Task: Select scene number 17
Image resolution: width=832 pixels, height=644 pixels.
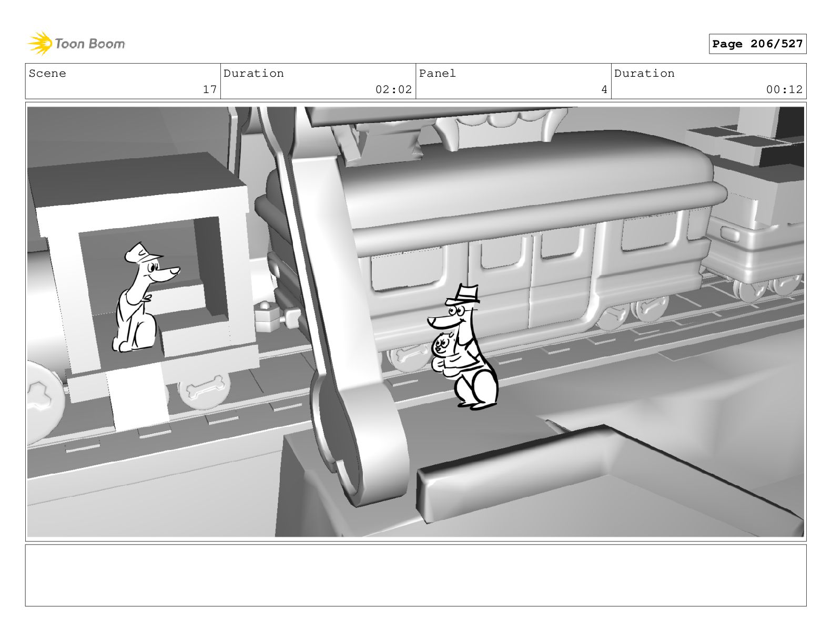Action: [x=210, y=89]
